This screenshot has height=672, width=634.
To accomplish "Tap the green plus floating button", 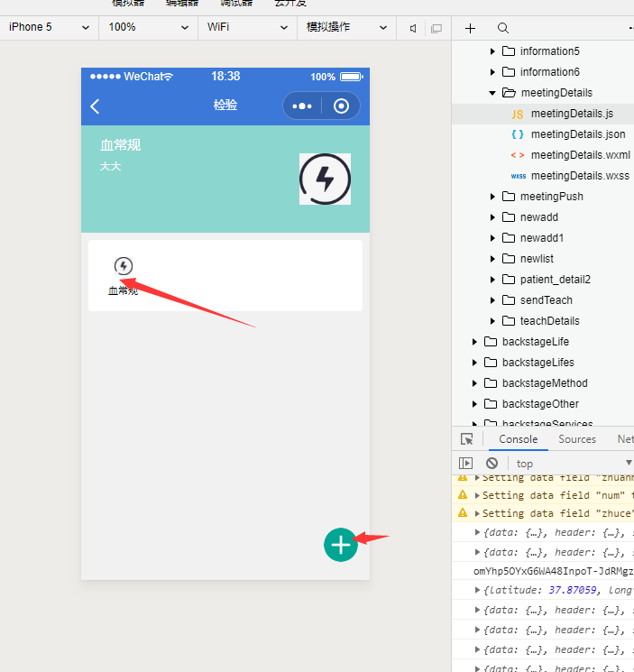I will 341,545.
